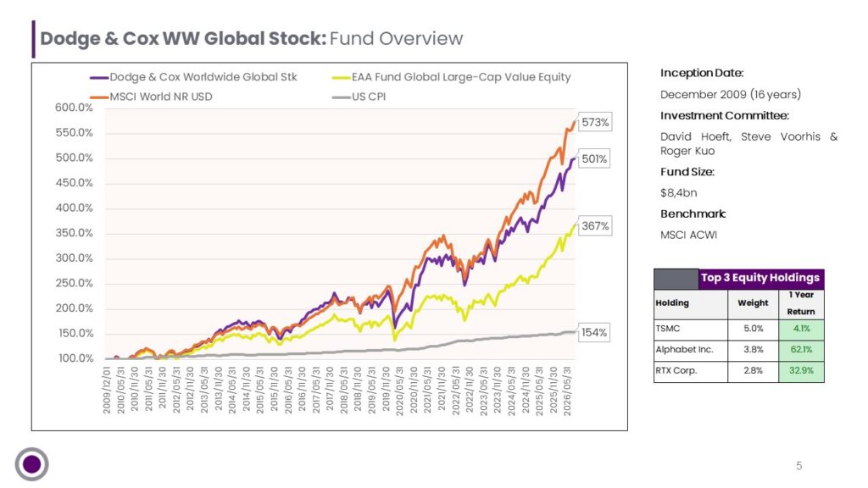Select the orange MSCI World legend marker
This screenshot has height=488, width=868.
(x=99, y=97)
